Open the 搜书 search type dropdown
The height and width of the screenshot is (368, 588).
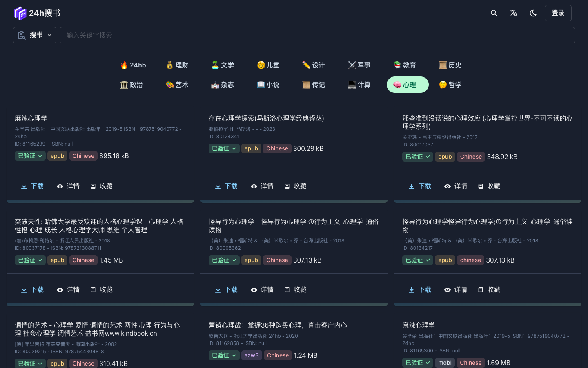tap(35, 35)
